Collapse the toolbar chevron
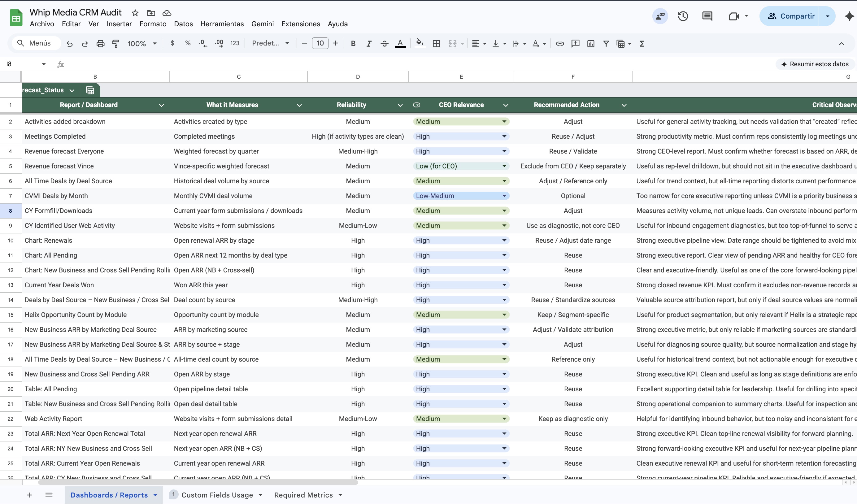The image size is (857, 504). coord(841,44)
